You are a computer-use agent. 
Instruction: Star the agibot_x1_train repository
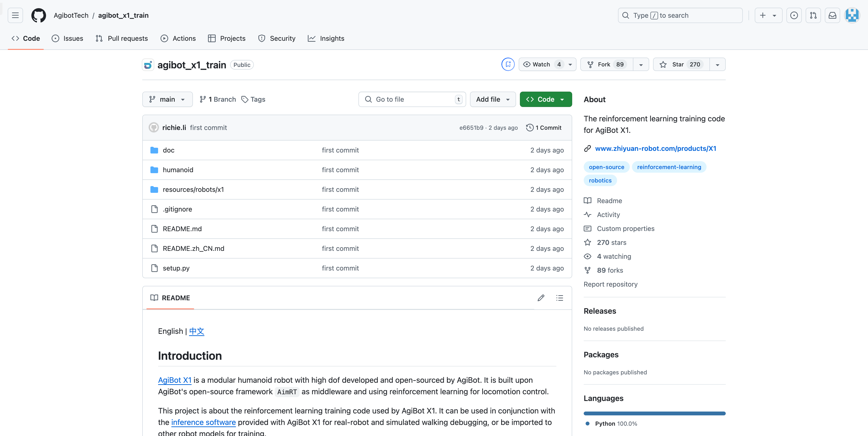[681, 64]
